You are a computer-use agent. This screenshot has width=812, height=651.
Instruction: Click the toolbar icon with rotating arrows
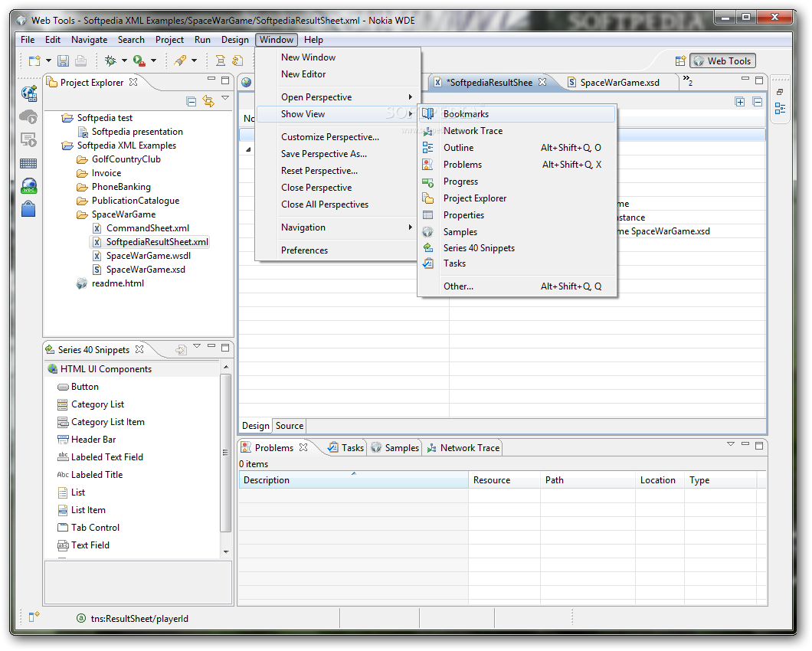click(x=237, y=61)
